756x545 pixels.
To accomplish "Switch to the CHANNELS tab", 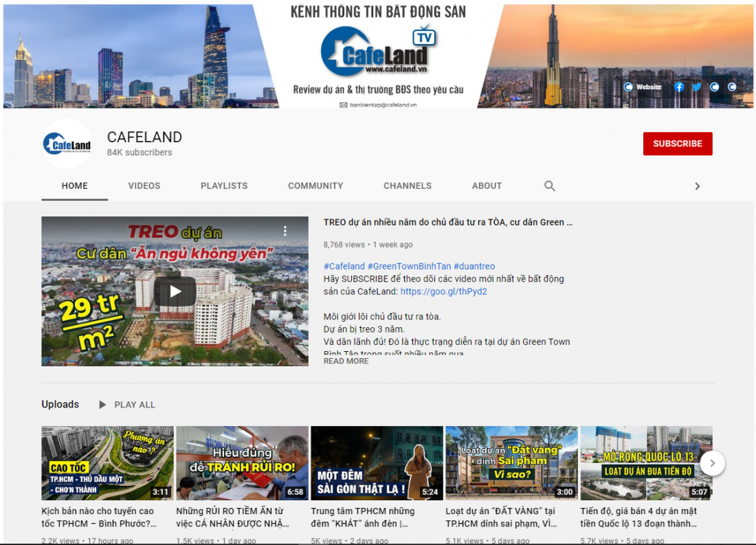I will point(408,186).
